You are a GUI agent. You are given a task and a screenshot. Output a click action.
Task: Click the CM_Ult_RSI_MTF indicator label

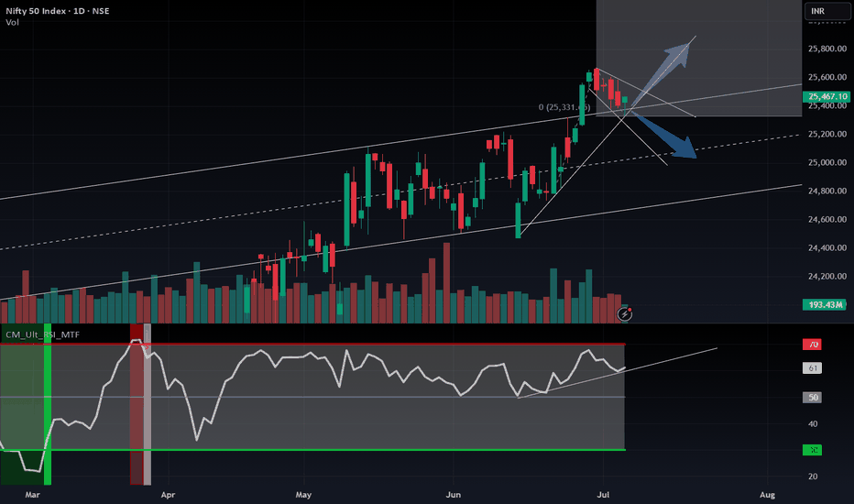tap(42, 334)
